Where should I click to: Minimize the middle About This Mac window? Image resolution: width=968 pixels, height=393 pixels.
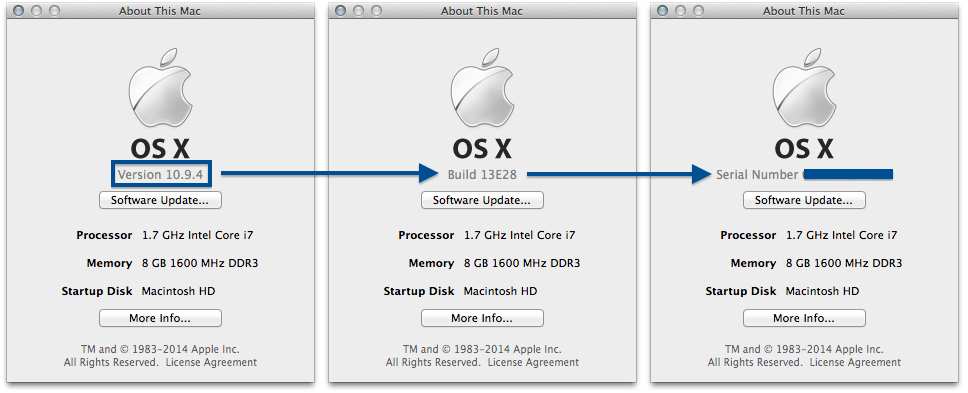tap(359, 10)
